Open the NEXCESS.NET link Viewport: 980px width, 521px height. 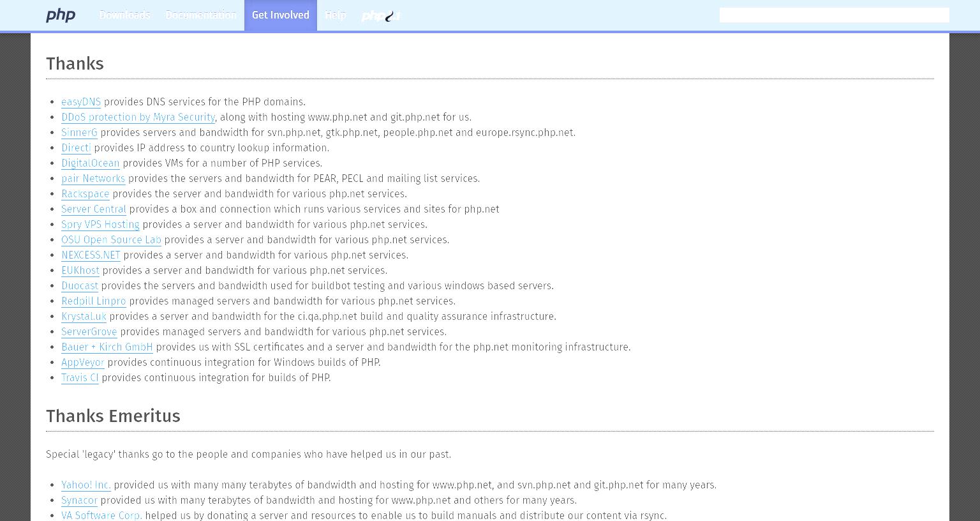point(91,255)
